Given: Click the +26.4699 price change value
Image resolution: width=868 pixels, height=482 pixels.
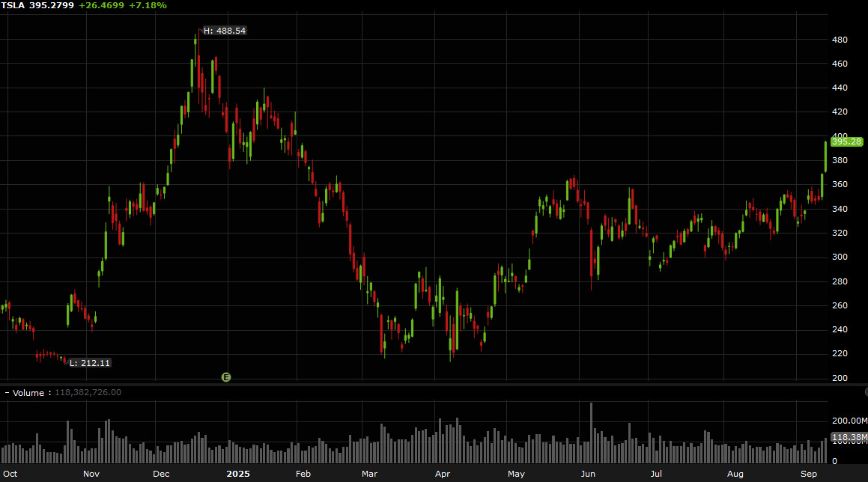Looking at the screenshot, I should (x=101, y=5).
